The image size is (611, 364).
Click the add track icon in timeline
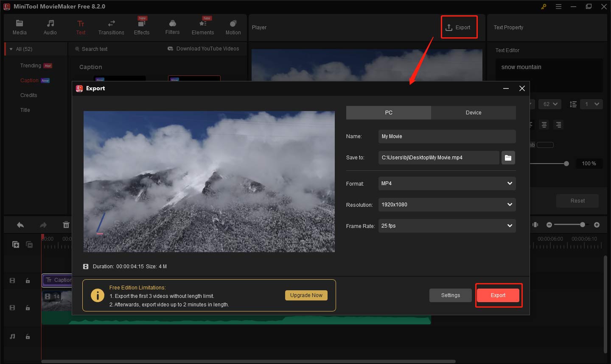click(x=16, y=245)
